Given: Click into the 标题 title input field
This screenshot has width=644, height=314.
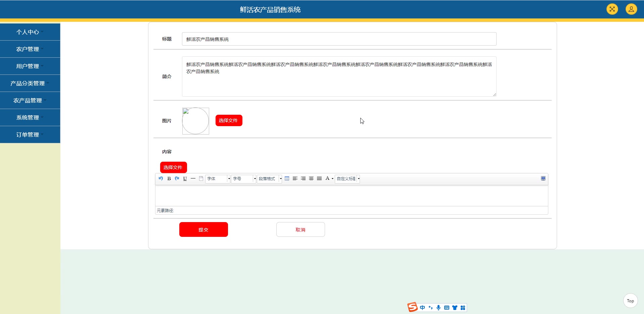Looking at the screenshot, I should tap(339, 39).
